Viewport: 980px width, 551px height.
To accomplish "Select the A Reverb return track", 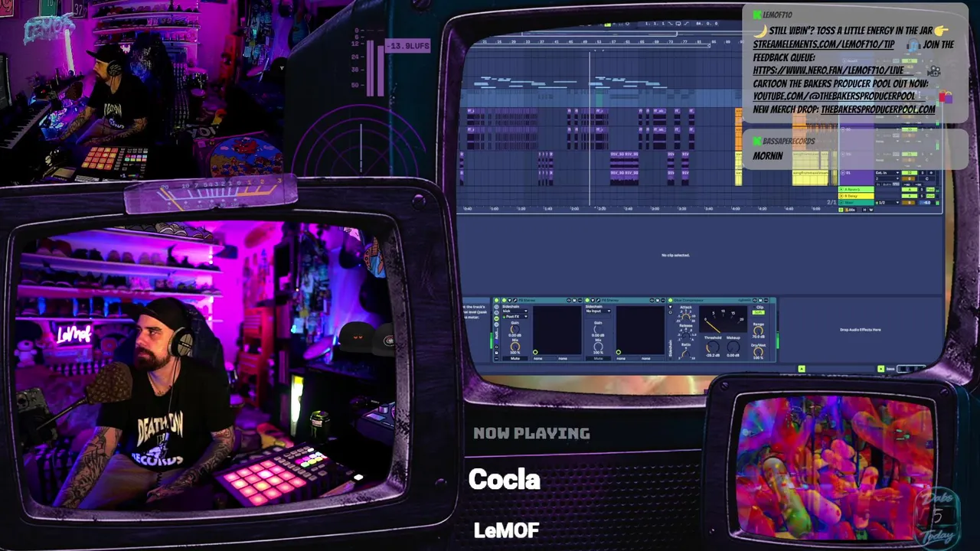I will coord(857,189).
